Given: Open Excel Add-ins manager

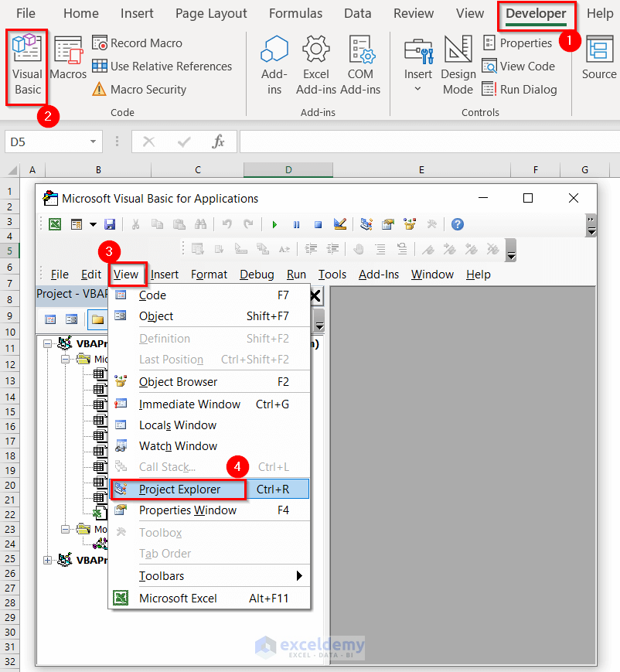Looking at the screenshot, I should click(316, 66).
